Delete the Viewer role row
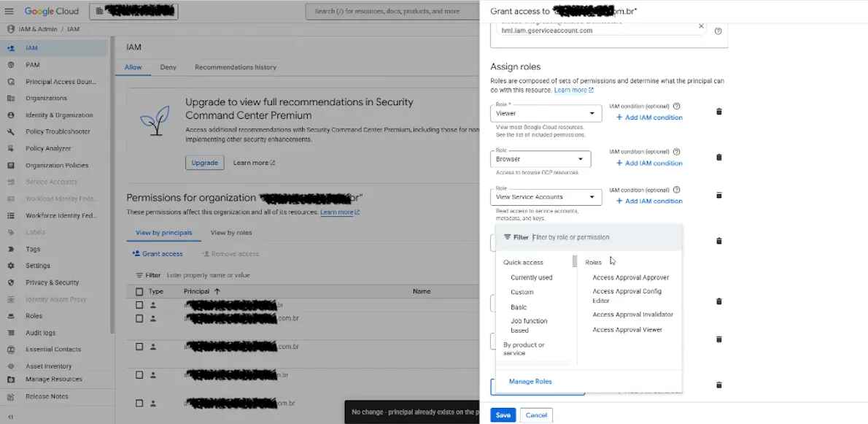The image size is (868, 424). pos(719,112)
